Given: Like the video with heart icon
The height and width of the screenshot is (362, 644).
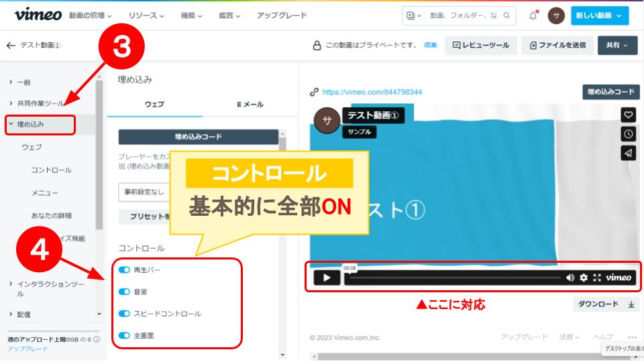Looking at the screenshot, I should [x=628, y=115].
